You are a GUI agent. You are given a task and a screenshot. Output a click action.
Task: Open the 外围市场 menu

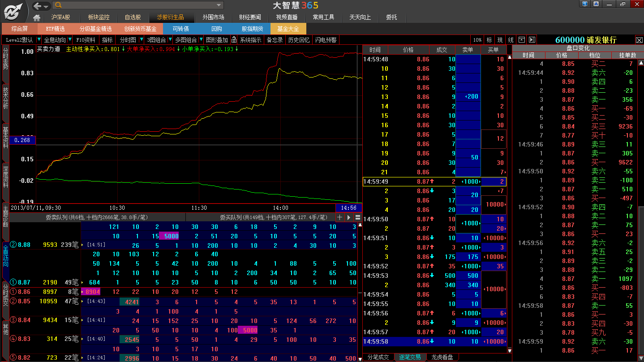[x=213, y=17]
